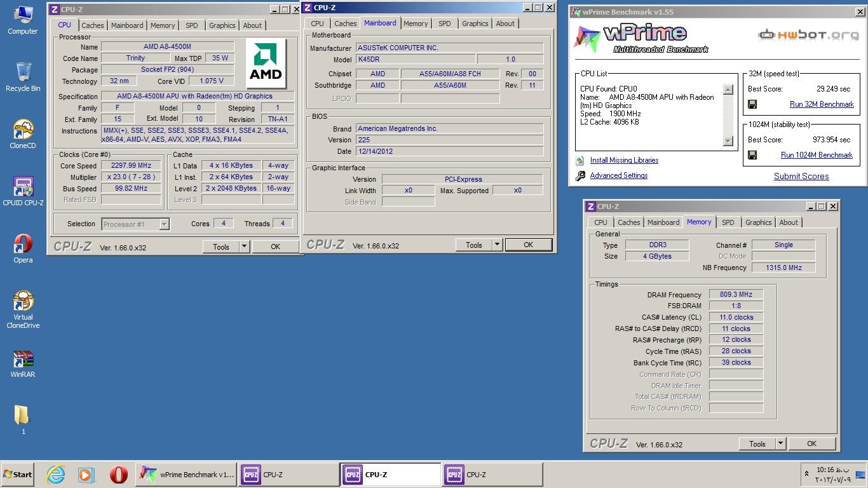
Task: Select Memory tab in Mainboard window
Action: [x=416, y=24]
